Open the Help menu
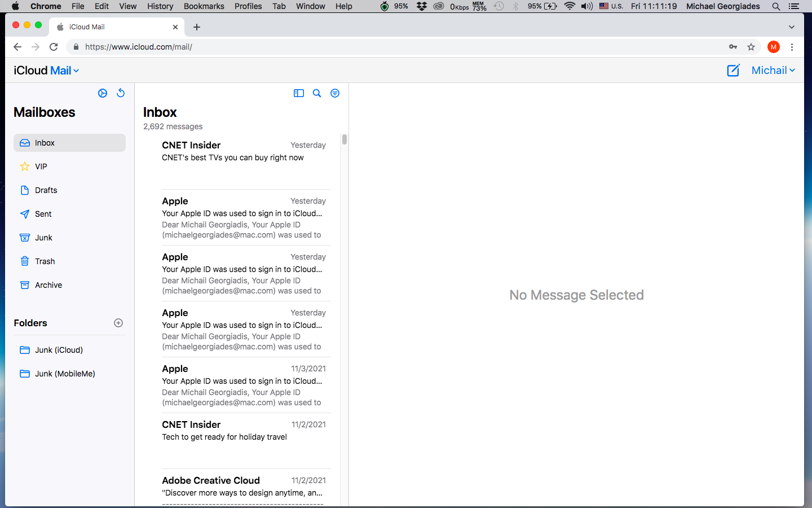Viewport: 812px width, 508px height. point(344,6)
